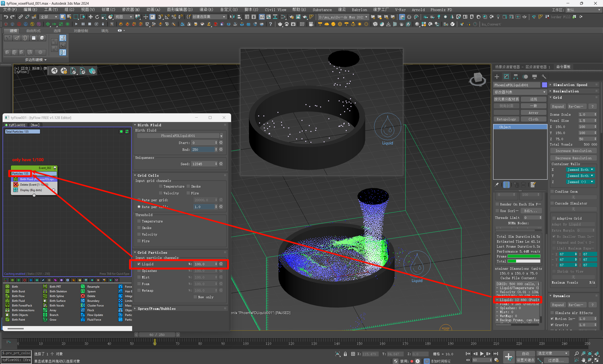Expand the Spray/Foam/Bubbles rollout
This screenshot has width=603, height=364.
(x=156, y=308)
